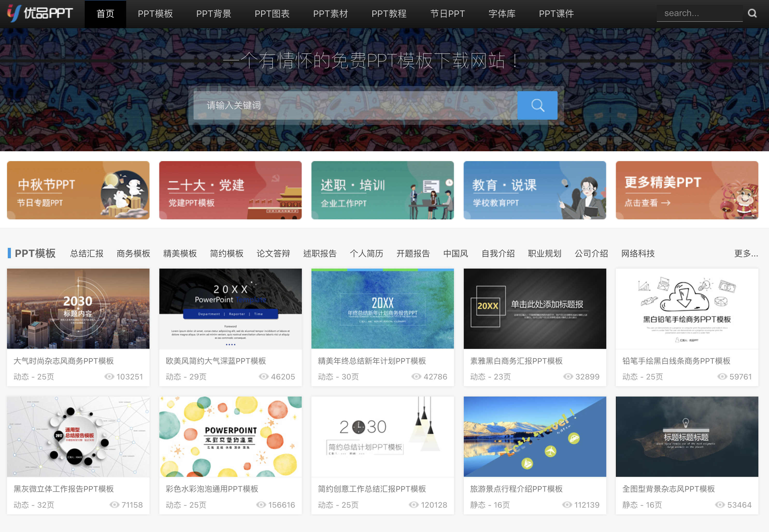Click eye icon beside 103251 views
Image resolution: width=769 pixels, height=532 pixels.
click(109, 376)
